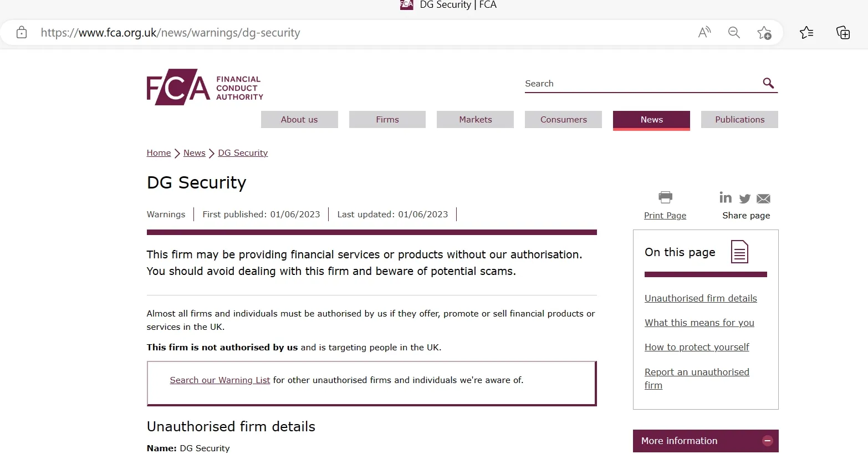Open the browser favorites list

pos(806,32)
